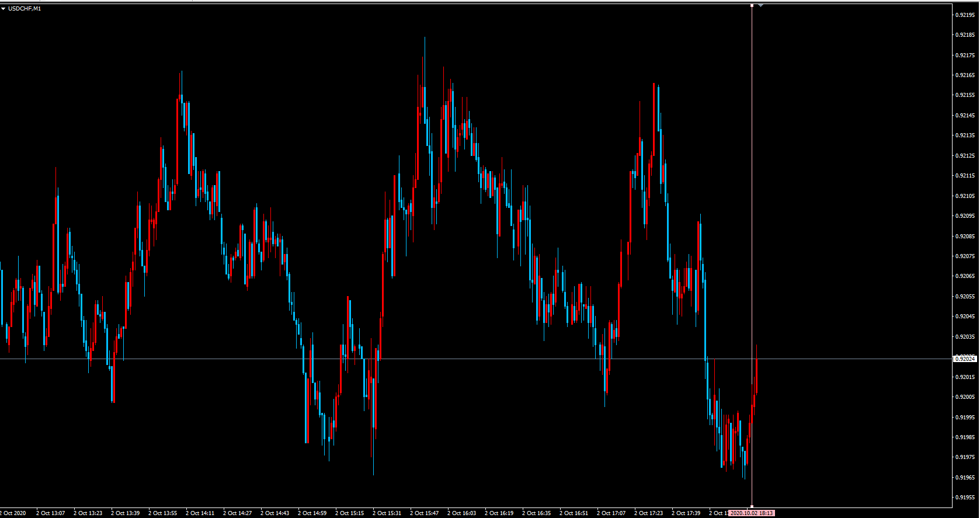Click the 0.92165 price scale label
Image resolution: width=980 pixels, height=518 pixels.
(965, 75)
